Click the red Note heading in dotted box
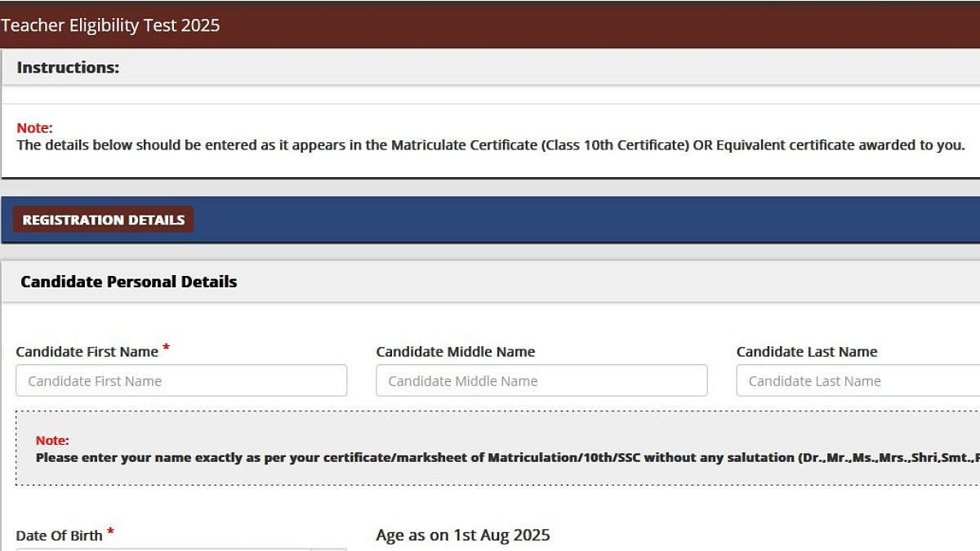Image resolution: width=980 pixels, height=551 pixels. (x=52, y=441)
